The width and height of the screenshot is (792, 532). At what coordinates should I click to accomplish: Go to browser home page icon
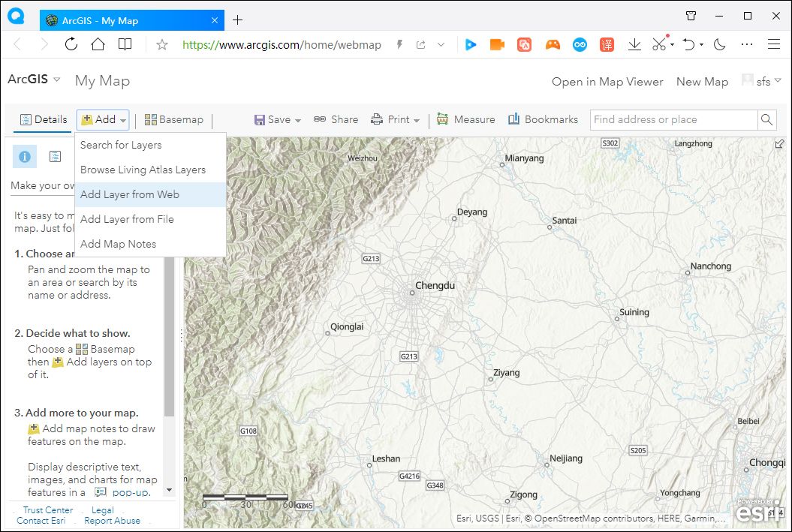pyautogui.click(x=98, y=44)
